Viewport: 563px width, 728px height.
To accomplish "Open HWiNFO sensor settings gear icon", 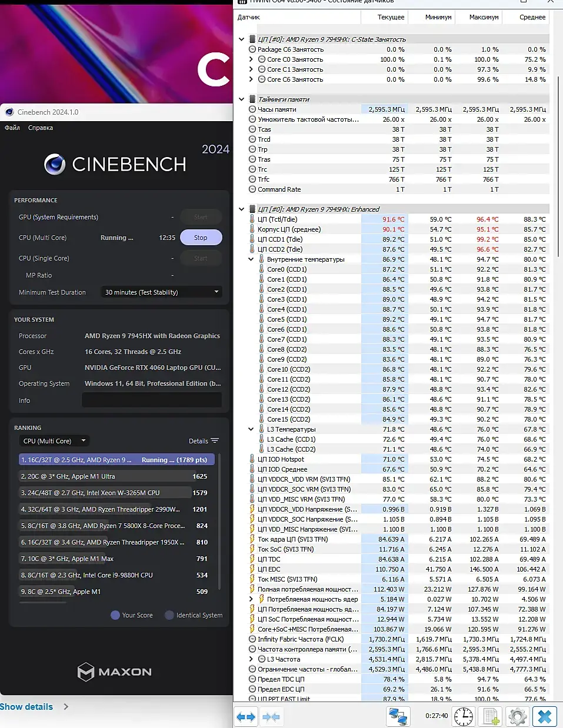I will [517, 716].
